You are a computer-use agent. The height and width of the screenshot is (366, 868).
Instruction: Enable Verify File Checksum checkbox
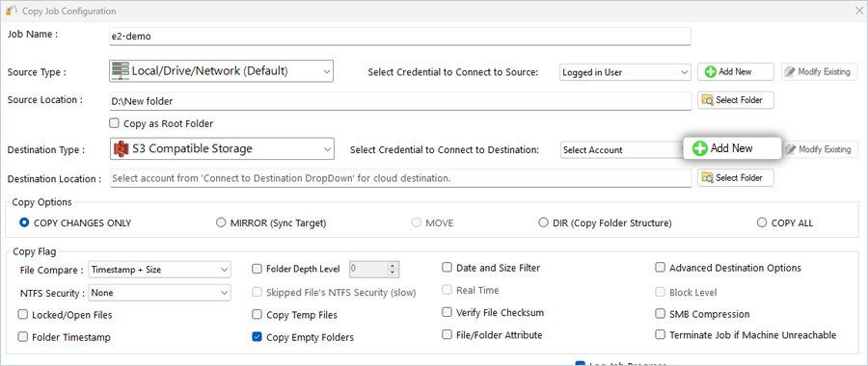[x=447, y=312]
